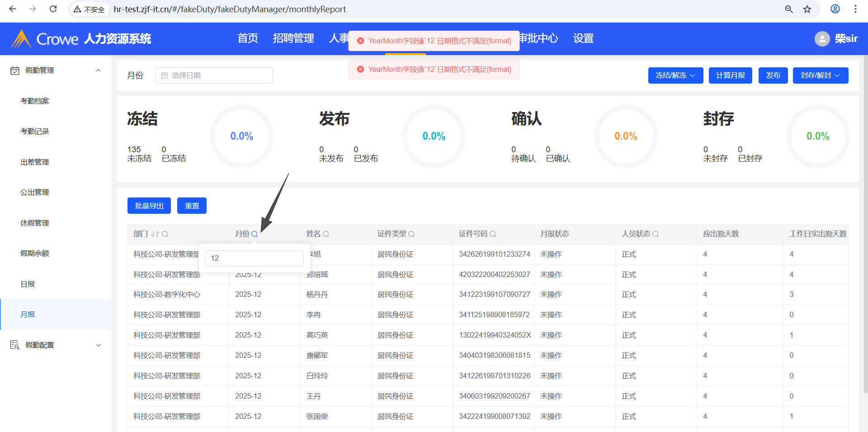Click the search icon beside 证件类型 column header

click(411, 234)
